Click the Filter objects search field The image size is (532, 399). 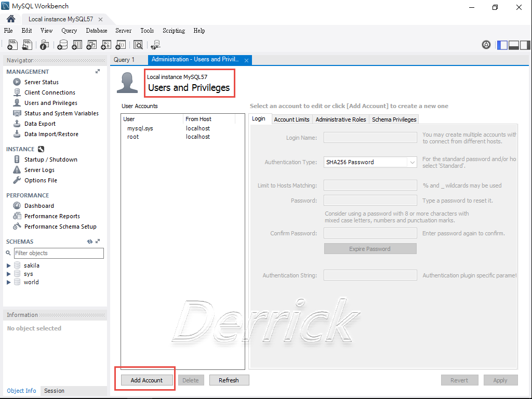pos(59,253)
